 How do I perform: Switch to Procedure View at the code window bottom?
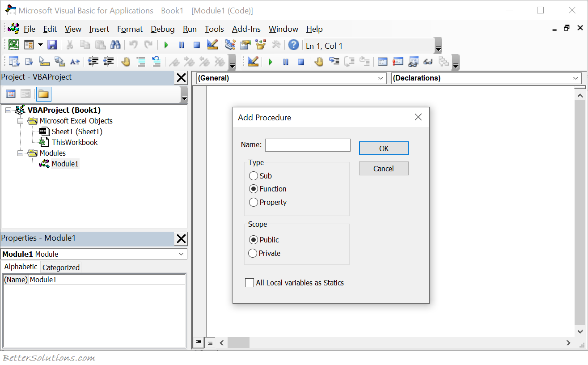199,342
